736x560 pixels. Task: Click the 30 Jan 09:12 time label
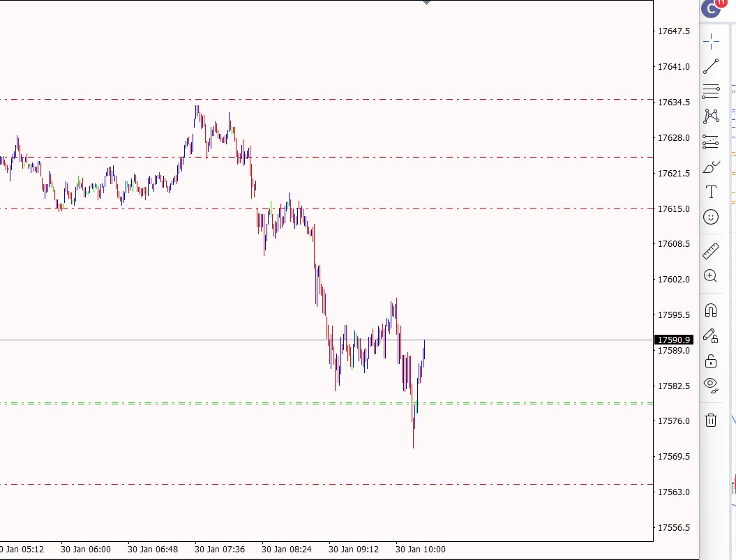(x=354, y=550)
